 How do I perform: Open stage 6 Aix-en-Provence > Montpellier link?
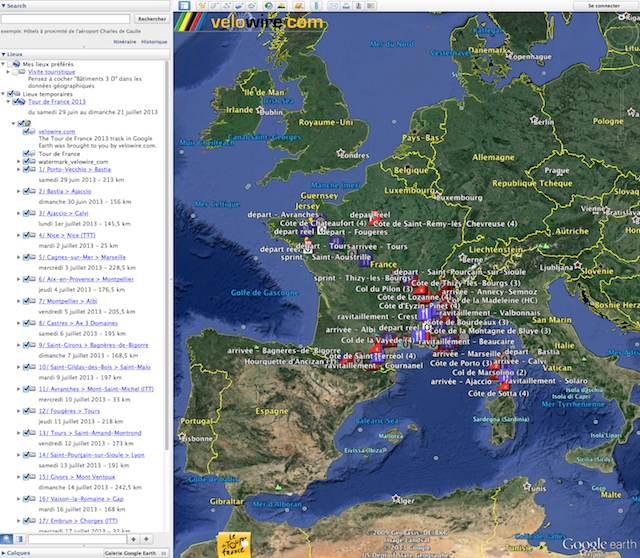click(x=86, y=279)
